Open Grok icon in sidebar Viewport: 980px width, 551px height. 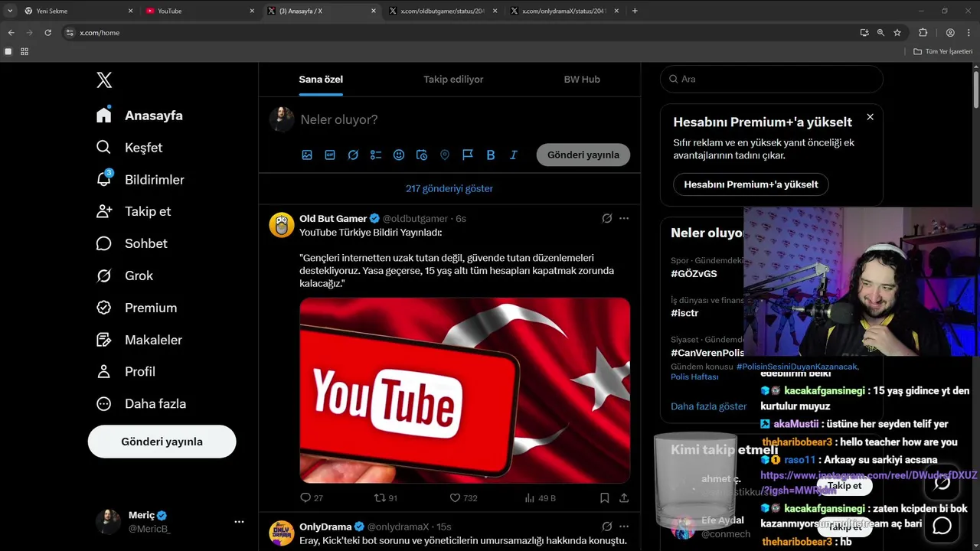[x=104, y=275]
